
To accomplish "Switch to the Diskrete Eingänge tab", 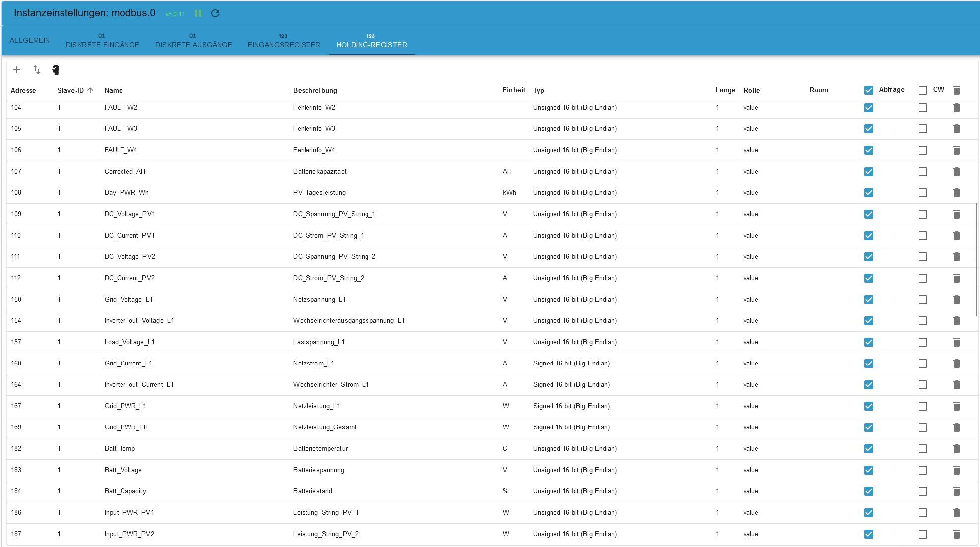I will tap(103, 40).
